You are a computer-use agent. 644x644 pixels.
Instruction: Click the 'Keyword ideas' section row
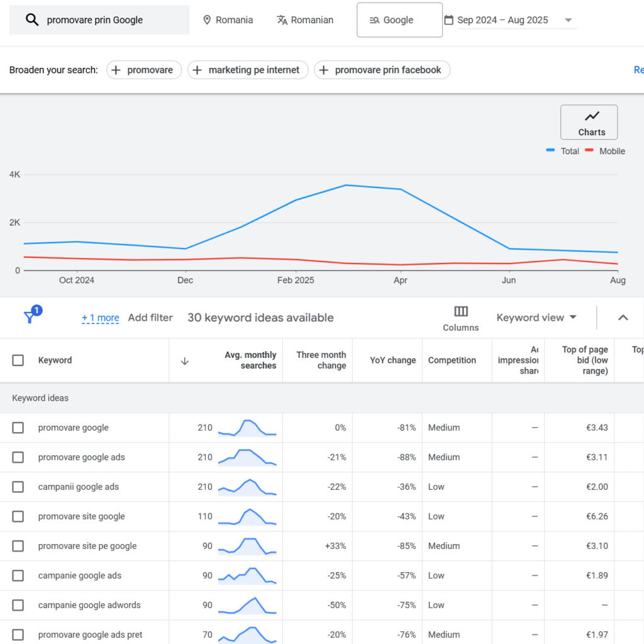(322, 398)
